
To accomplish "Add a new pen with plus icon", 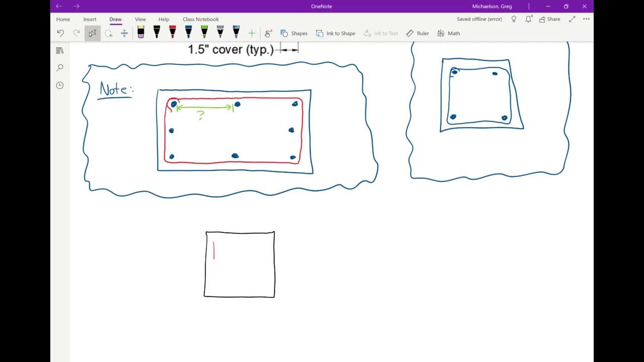I will 252,33.
